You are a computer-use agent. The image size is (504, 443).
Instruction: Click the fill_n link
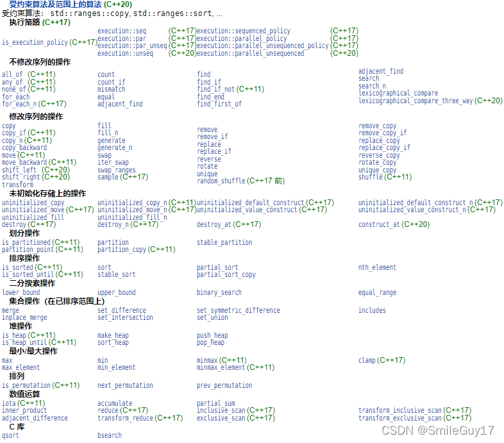pos(108,133)
